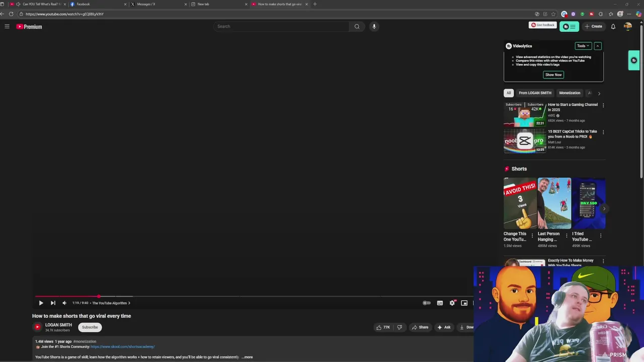The height and width of the screenshot is (362, 644).
Task: Open the skool.com shortsacademy link
Action: point(122,346)
